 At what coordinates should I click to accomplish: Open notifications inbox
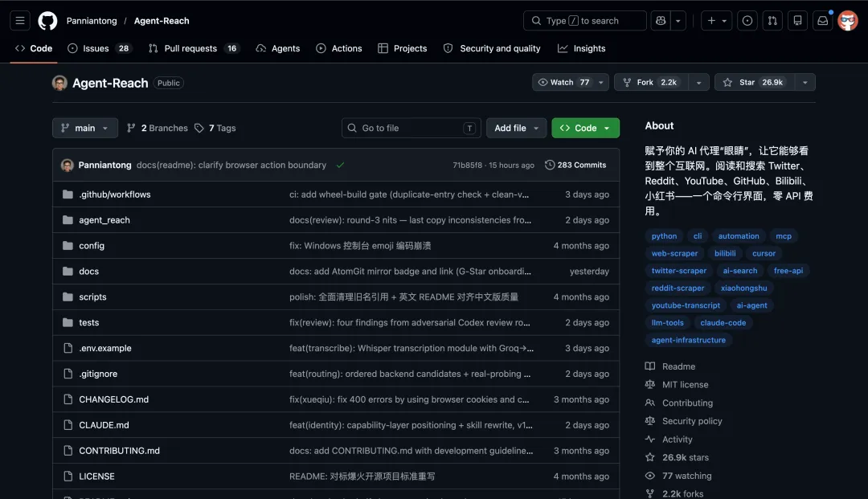(x=823, y=21)
